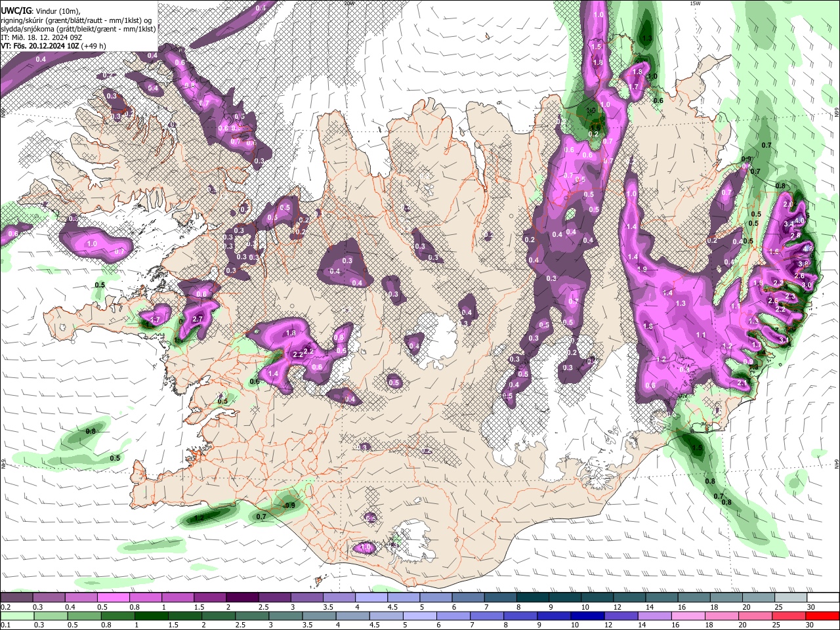This screenshot has height=630, width=840.
Task: Click the 'slydda/snjókoma' legend description line
Action: pyautogui.click(x=78, y=30)
